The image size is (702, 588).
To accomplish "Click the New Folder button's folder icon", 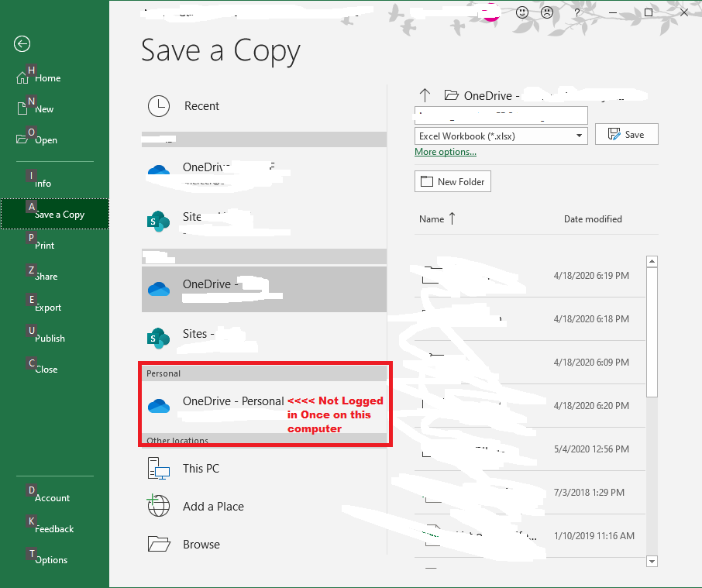I will coord(427,181).
